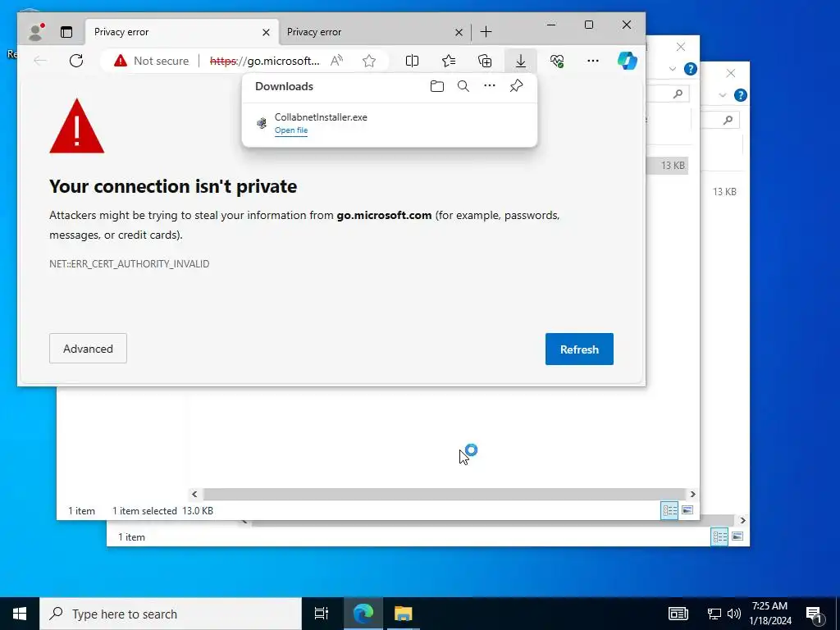Open help icon in front Explorer window
Screen dimensions: 840x630
[x=691, y=69]
